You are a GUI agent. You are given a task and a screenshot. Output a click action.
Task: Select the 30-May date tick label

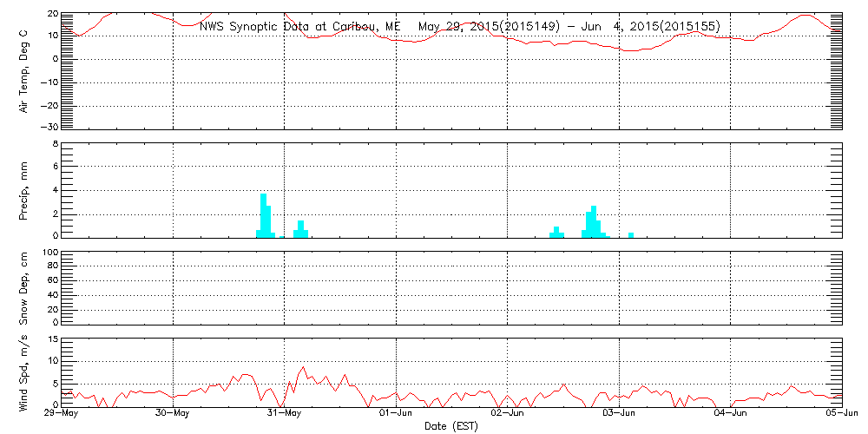[174, 415]
